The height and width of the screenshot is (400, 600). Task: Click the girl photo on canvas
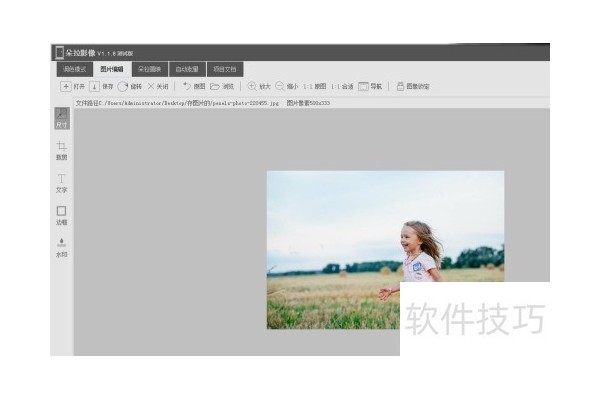coord(385,250)
